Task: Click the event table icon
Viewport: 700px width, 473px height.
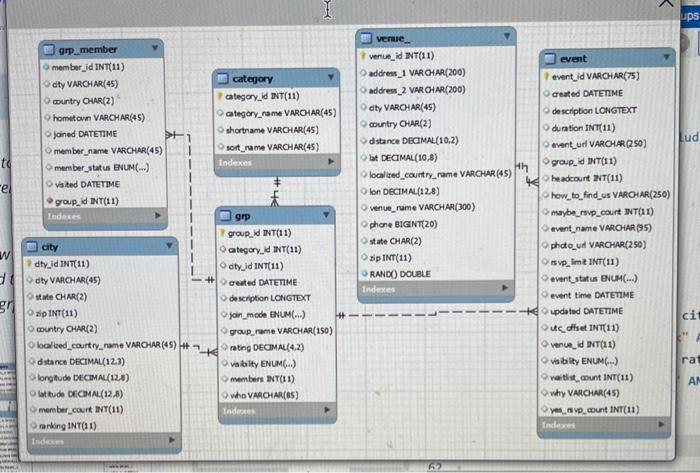Action: coord(550,58)
